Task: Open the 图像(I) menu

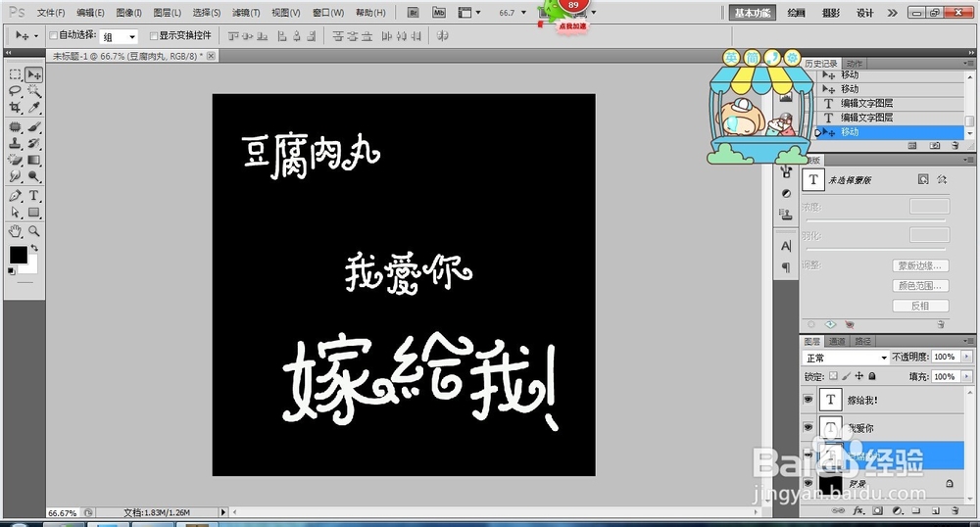Action: click(x=128, y=13)
